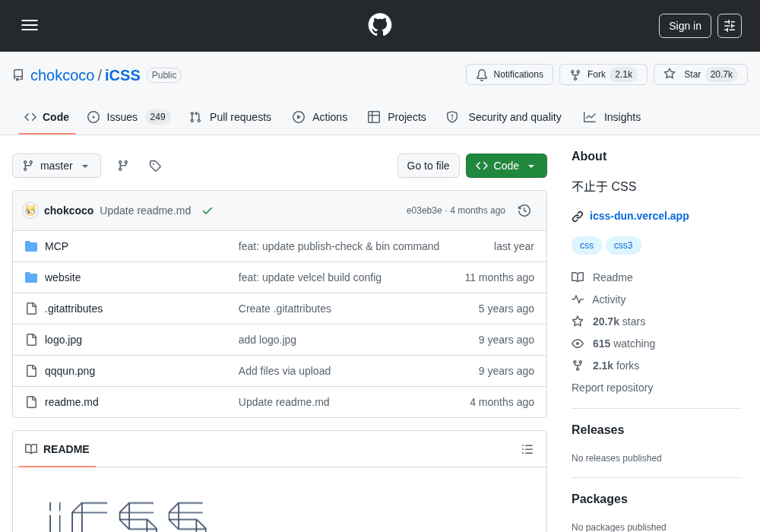Viewport: 760px width, 532px height.
Task: Open Notifications for this repository
Action: point(509,74)
